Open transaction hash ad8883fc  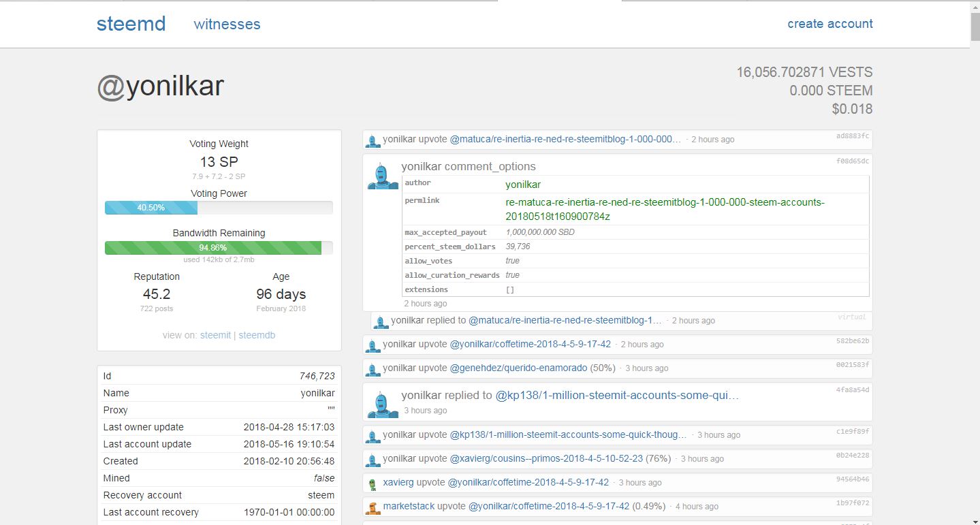point(853,136)
